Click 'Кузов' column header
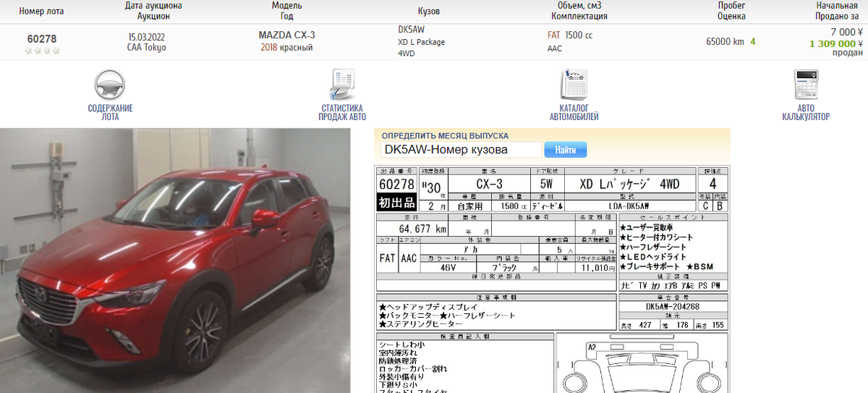 [x=429, y=11]
